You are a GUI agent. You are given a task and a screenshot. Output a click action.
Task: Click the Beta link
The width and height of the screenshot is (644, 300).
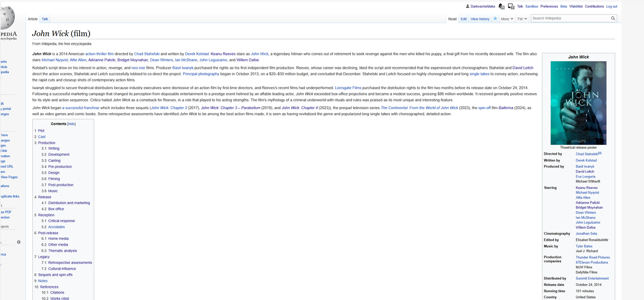coord(563,7)
